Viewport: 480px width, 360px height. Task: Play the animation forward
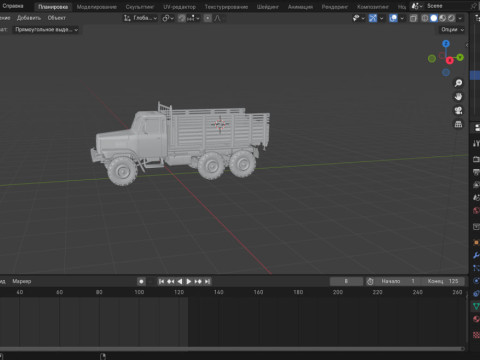[x=189, y=282]
